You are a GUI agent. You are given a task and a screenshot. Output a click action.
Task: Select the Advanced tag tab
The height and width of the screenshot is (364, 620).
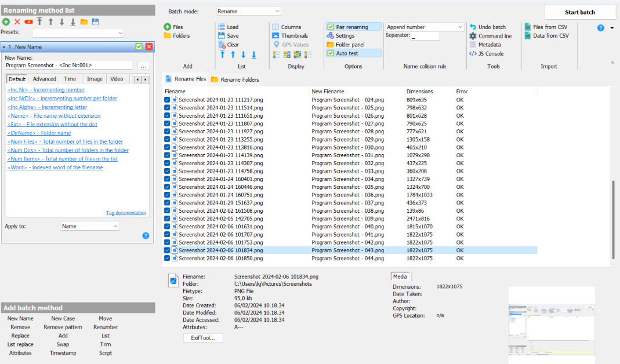(45, 79)
